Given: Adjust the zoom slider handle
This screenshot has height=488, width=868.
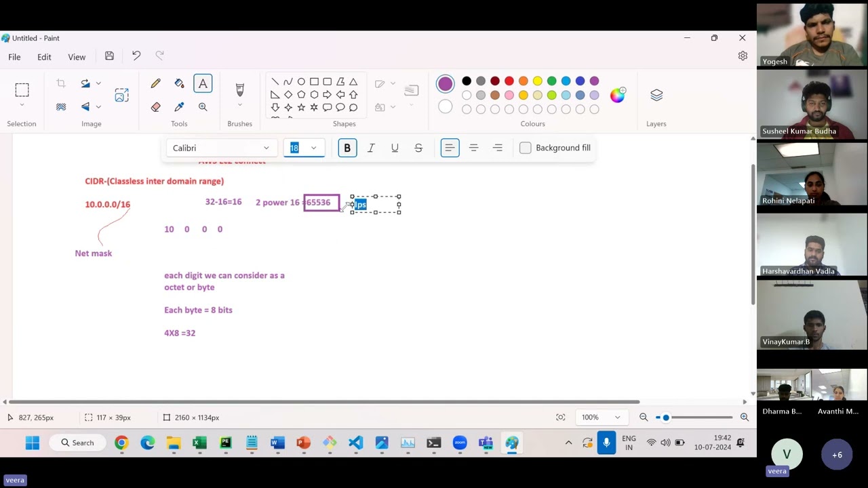Looking at the screenshot, I should (666, 418).
